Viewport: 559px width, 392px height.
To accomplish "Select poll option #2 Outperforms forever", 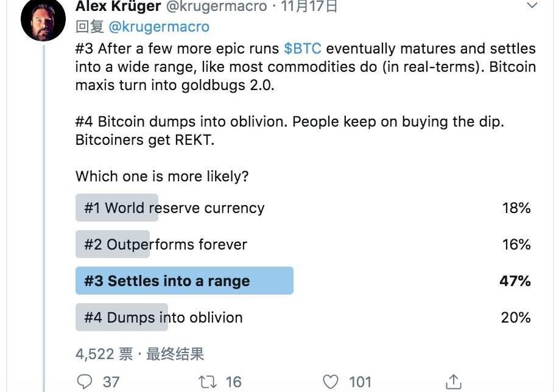I will coord(166,245).
